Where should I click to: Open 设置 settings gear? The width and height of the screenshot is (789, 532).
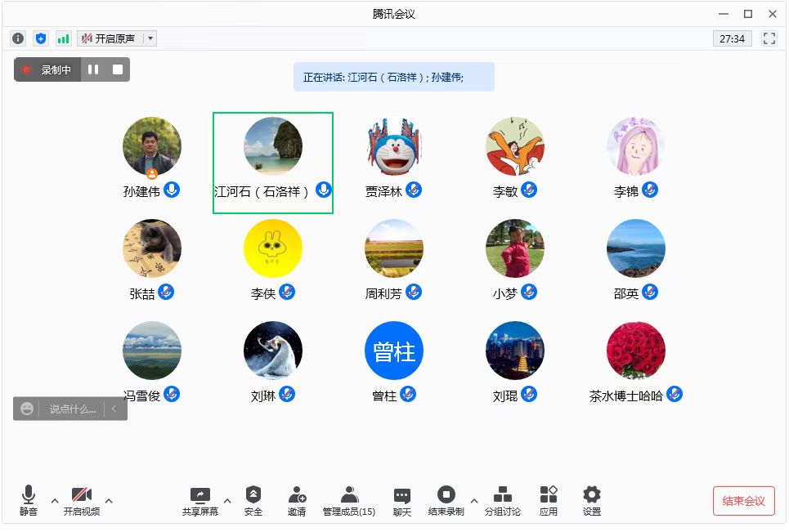click(592, 500)
